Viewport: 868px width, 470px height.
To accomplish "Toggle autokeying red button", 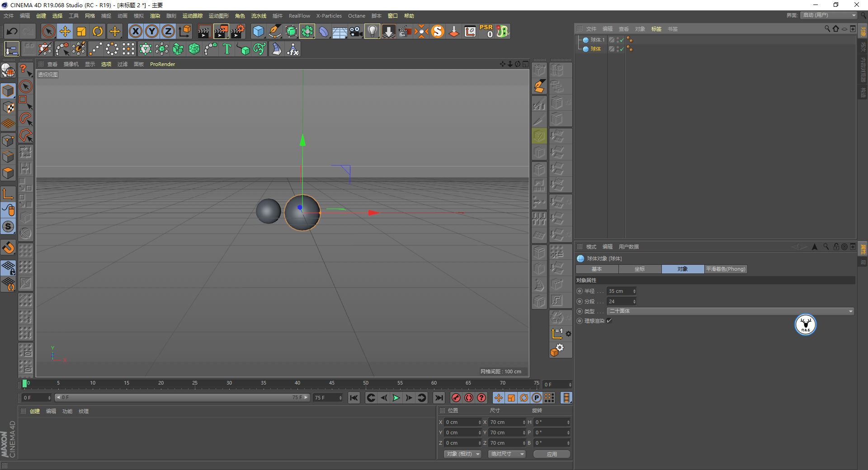I will [x=469, y=398].
